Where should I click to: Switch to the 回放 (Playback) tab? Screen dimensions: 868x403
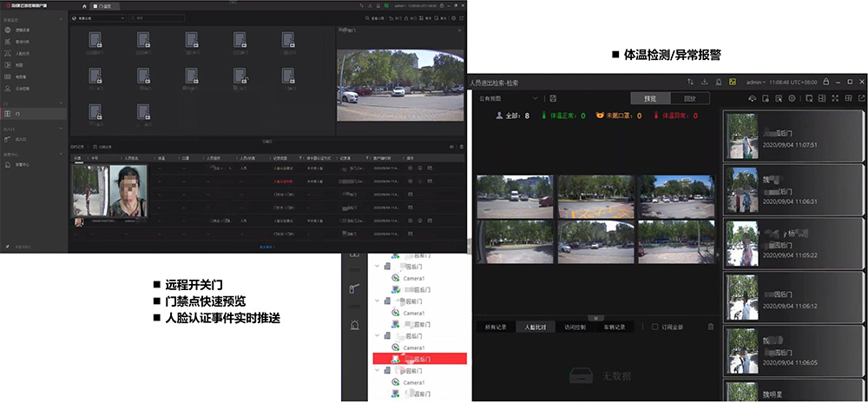point(689,98)
